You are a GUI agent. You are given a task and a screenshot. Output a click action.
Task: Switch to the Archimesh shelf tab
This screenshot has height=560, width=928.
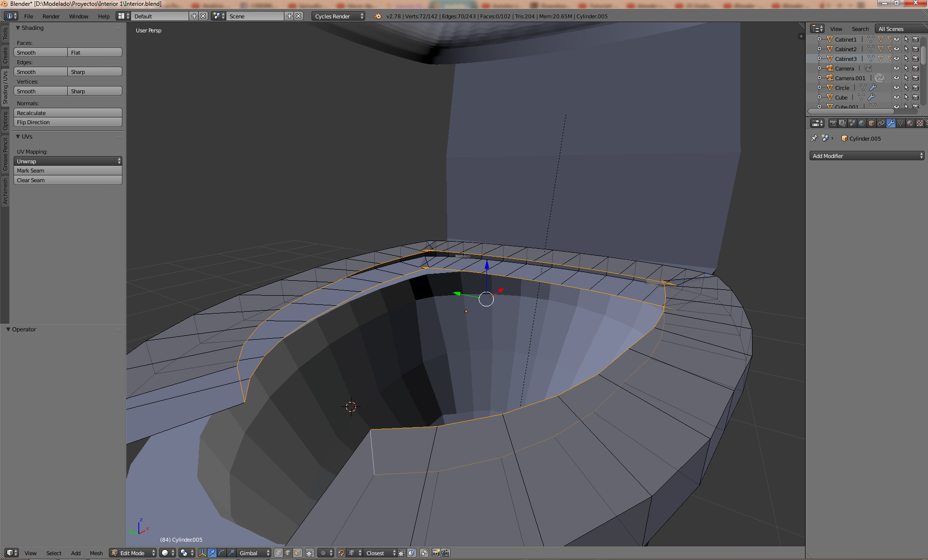pyautogui.click(x=5, y=191)
